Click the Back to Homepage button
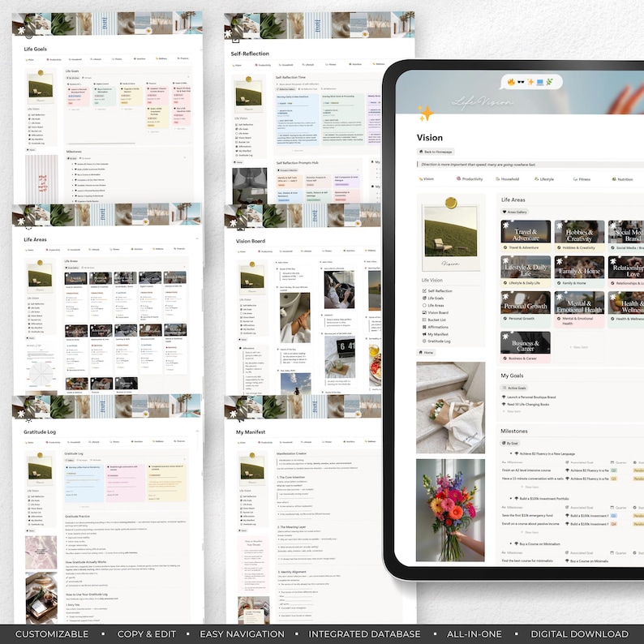This screenshot has width=644, height=644. 436,152
